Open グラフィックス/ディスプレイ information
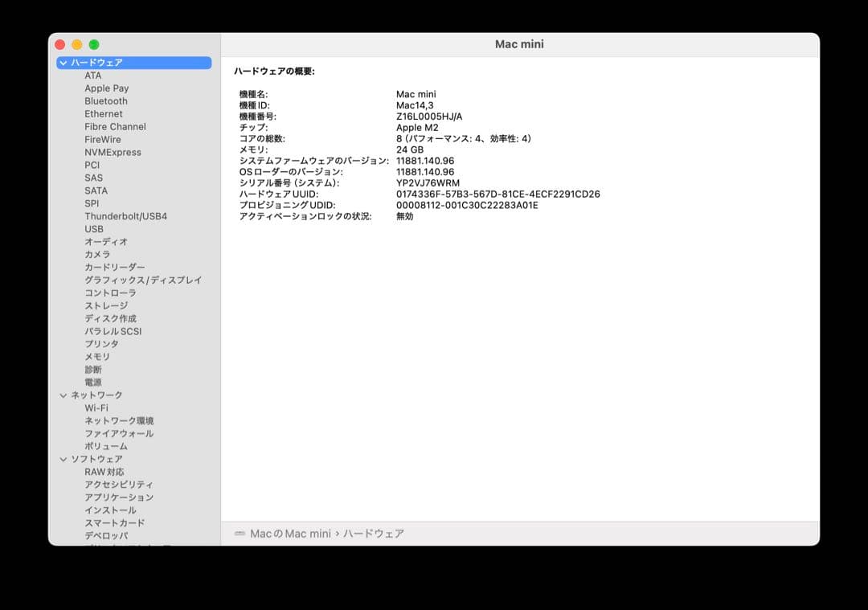The width and height of the screenshot is (868, 610). (x=143, y=280)
